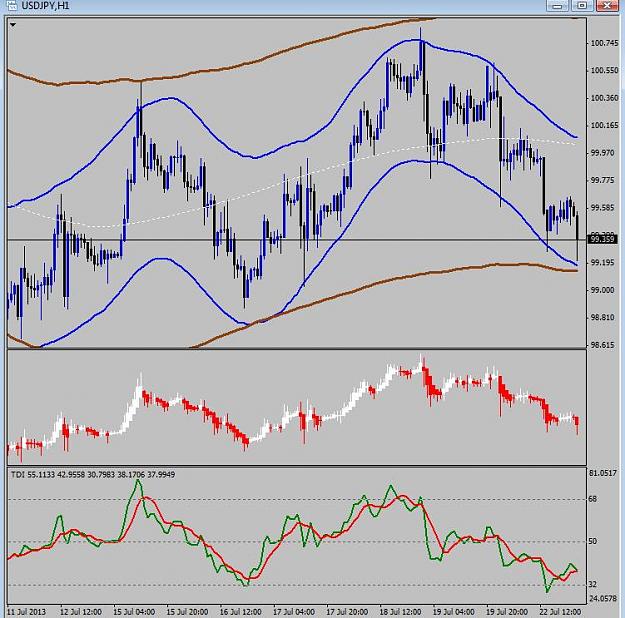The image size is (625, 618).
Task: Click price scale value 99.195
Action: pyautogui.click(x=602, y=262)
